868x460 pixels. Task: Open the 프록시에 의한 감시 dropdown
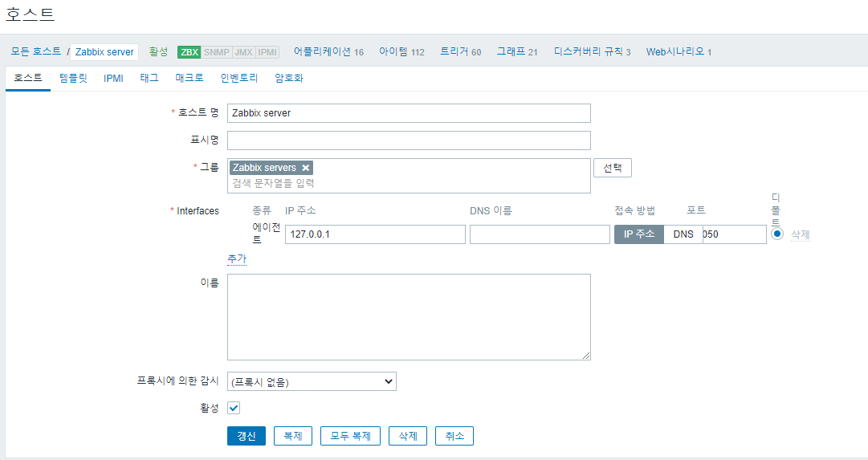point(312,381)
